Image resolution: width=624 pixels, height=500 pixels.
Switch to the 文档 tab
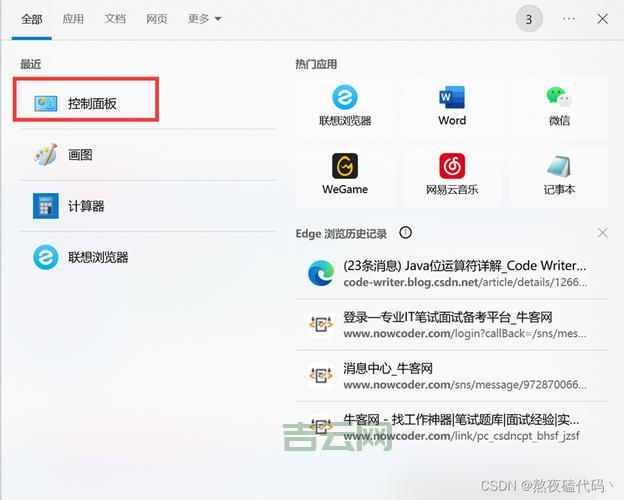click(115, 19)
